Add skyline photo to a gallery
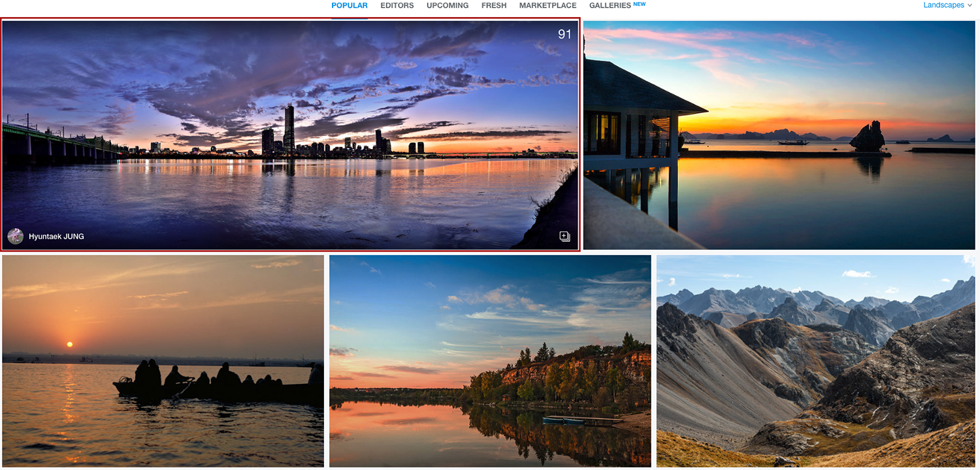The width and height of the screenshot is (980, 470). (x=564, y=237)
